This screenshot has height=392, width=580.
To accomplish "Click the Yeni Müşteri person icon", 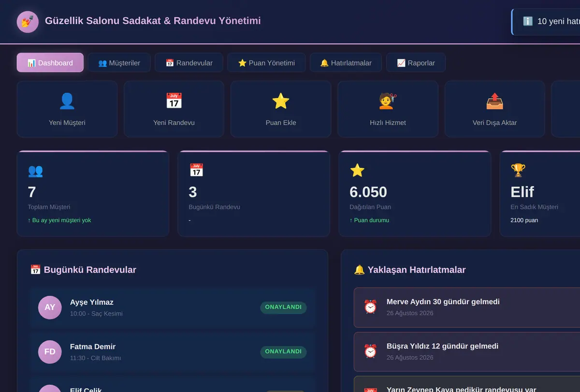I will point(67,101).
